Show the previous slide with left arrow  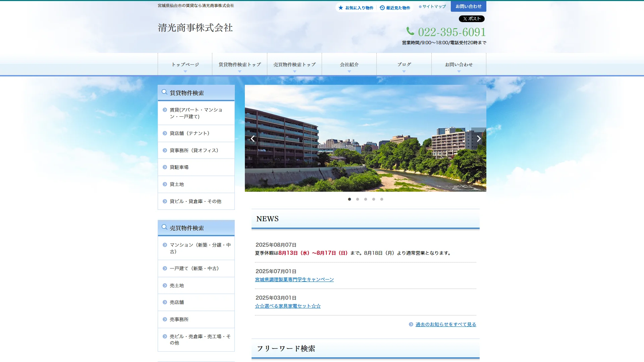point(253,138)
